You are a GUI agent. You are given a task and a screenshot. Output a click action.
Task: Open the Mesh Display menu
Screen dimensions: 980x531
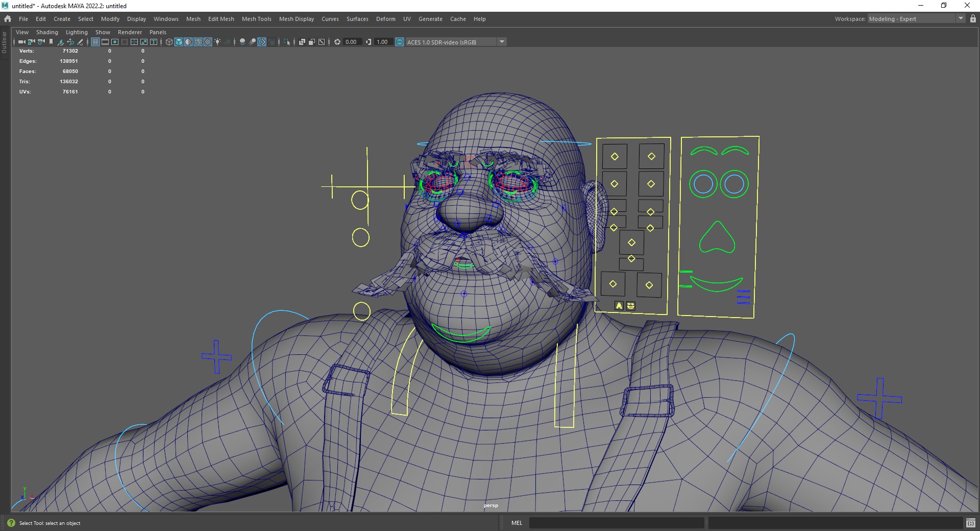tap(297, 19)
